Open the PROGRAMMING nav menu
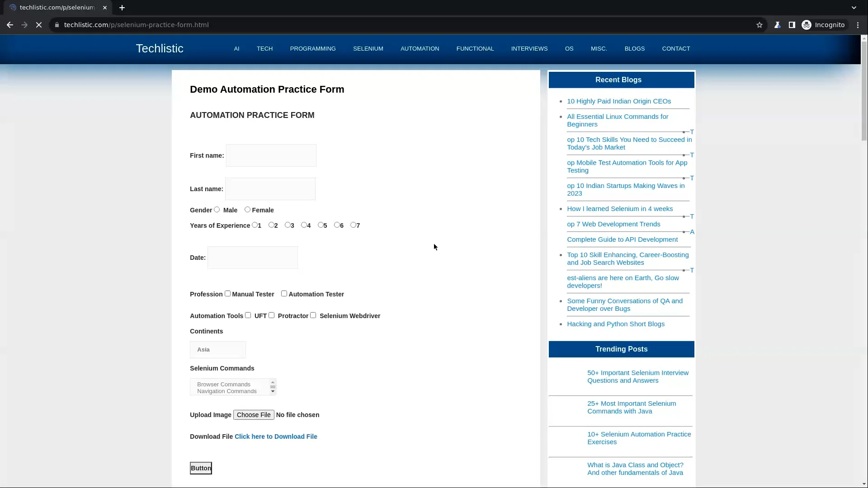Screen dimensions: 868x488 coord(313,49)
